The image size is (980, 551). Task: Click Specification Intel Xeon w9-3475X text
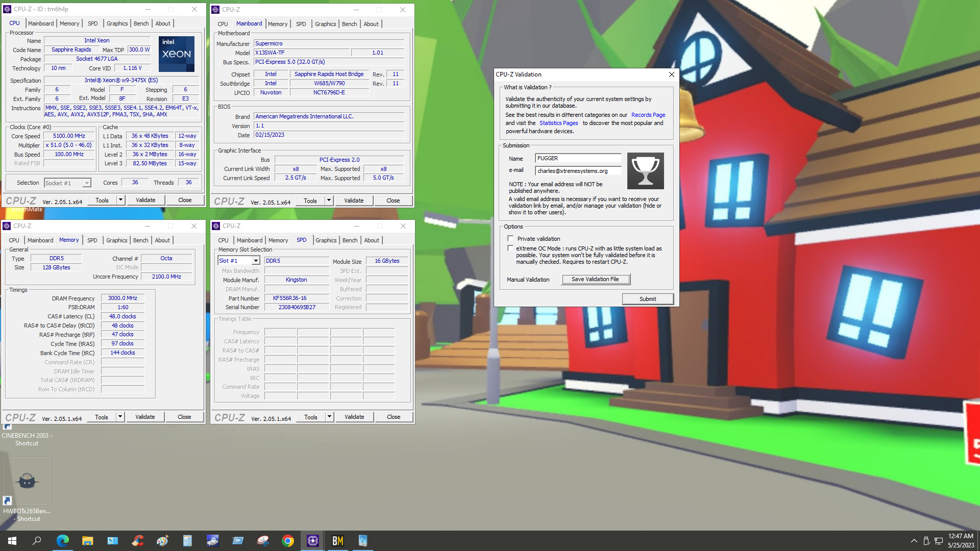pos(121,80)
